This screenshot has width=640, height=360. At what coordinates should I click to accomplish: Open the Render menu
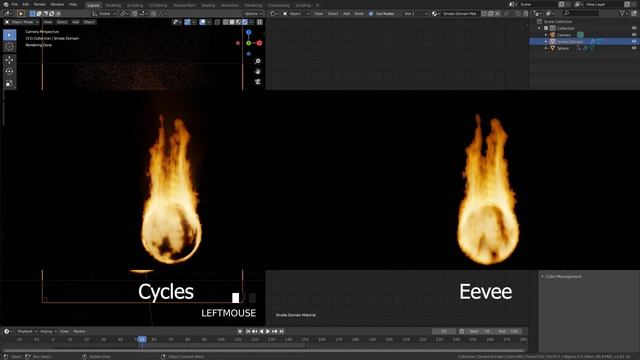(40, 4)
